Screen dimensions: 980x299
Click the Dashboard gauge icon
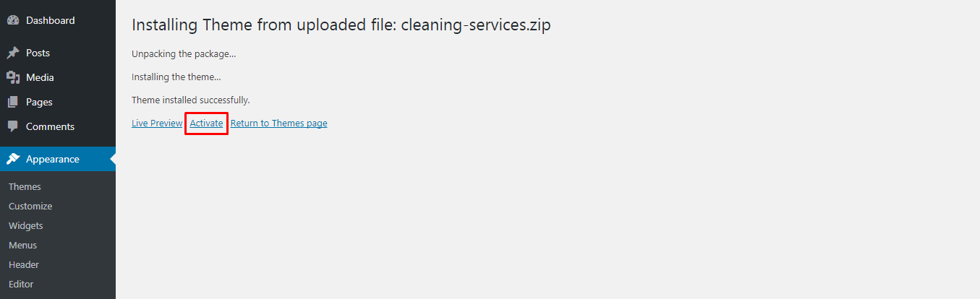tap(13, 21)
